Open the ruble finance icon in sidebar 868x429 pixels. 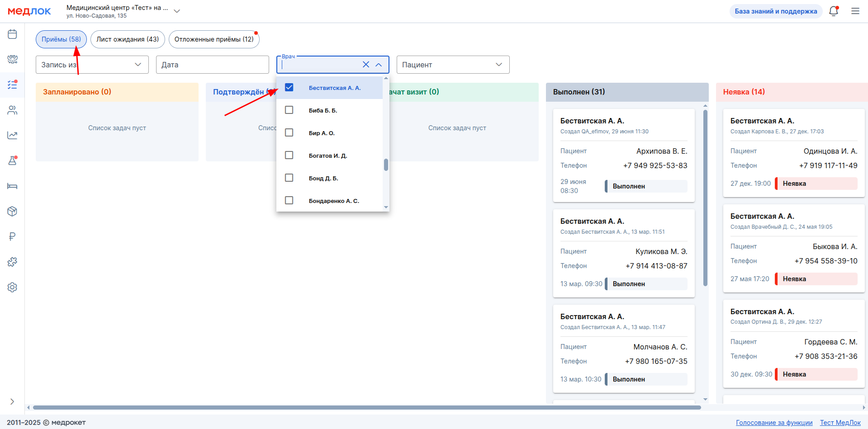[12, 236]
